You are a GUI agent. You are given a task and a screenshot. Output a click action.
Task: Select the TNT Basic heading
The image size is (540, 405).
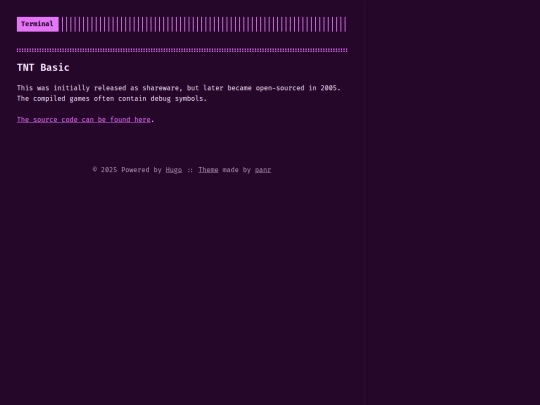pos(43,68)
